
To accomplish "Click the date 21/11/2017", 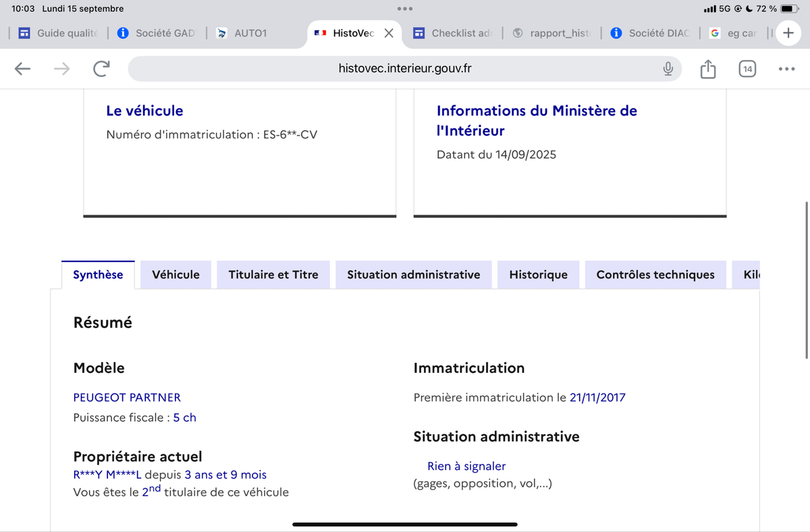I will pyautogui.click(x=597, y=398).
